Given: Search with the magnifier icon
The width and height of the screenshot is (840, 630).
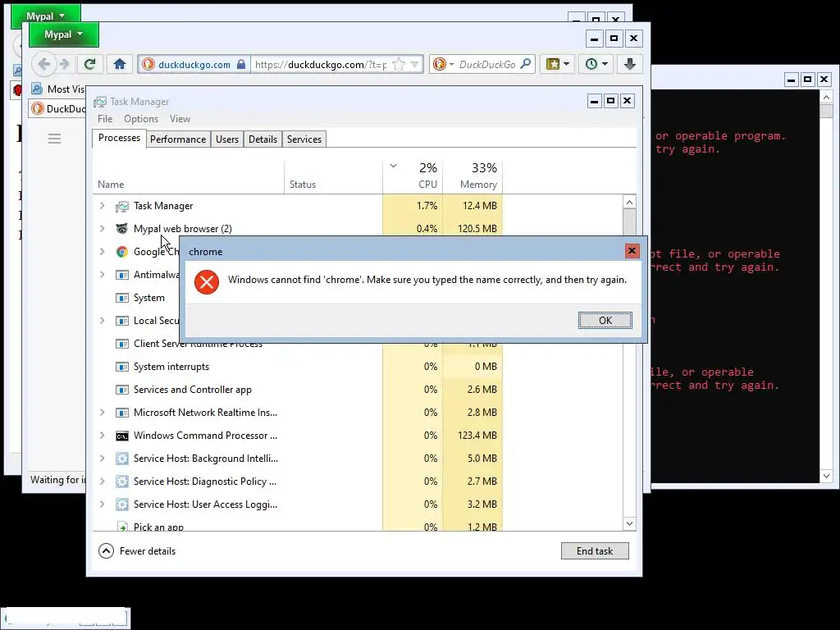Looking at the screenshot, I should pos(526,64).
